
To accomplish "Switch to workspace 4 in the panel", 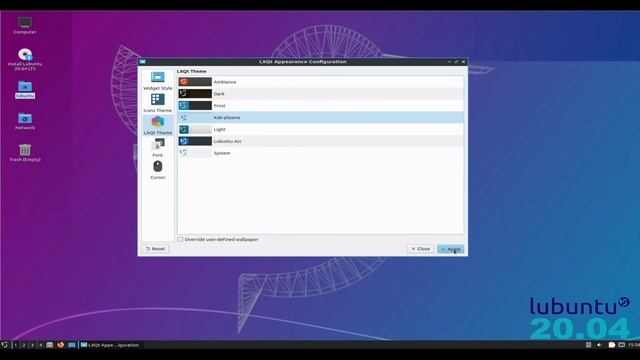I will click(x=40, y=345).
